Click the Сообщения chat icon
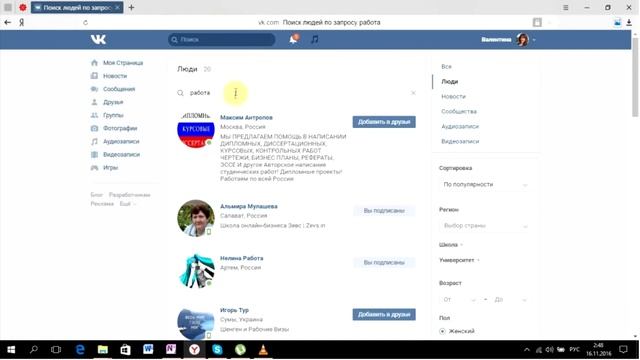The height and width of the screenshot is (360, 640). click(94, 89)
